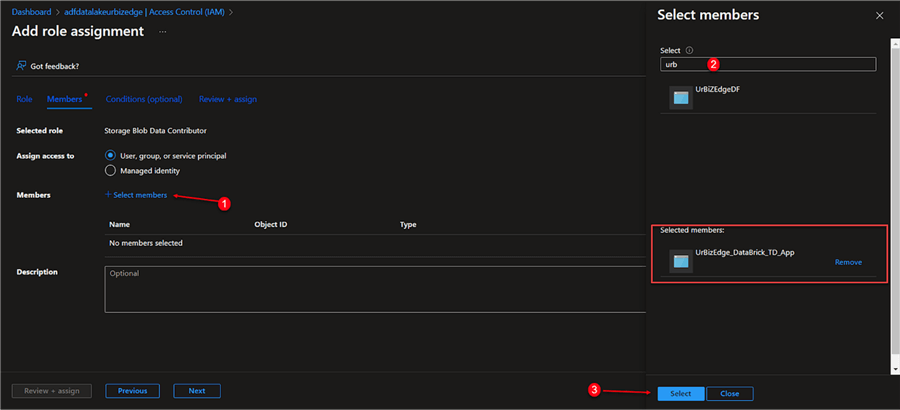
Task: Click the Object ID column header
Action: 270,225
